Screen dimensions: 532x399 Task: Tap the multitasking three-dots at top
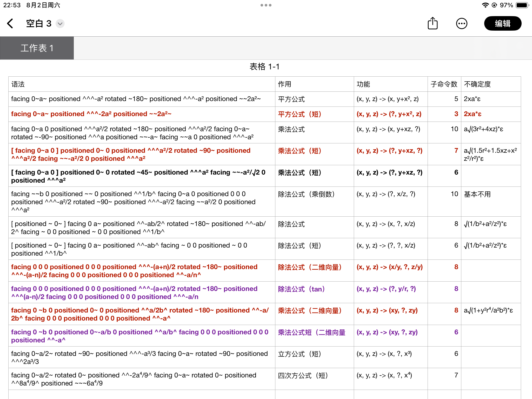point(266,5)
